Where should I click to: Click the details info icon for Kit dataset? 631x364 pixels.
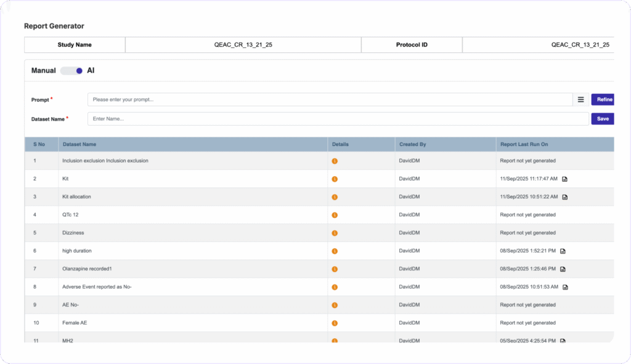335,179
